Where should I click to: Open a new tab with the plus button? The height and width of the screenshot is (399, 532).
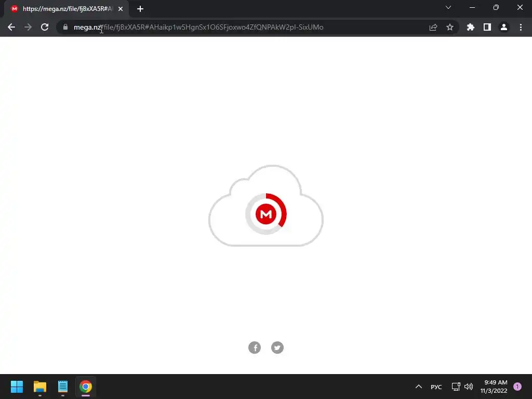[140, 9]
